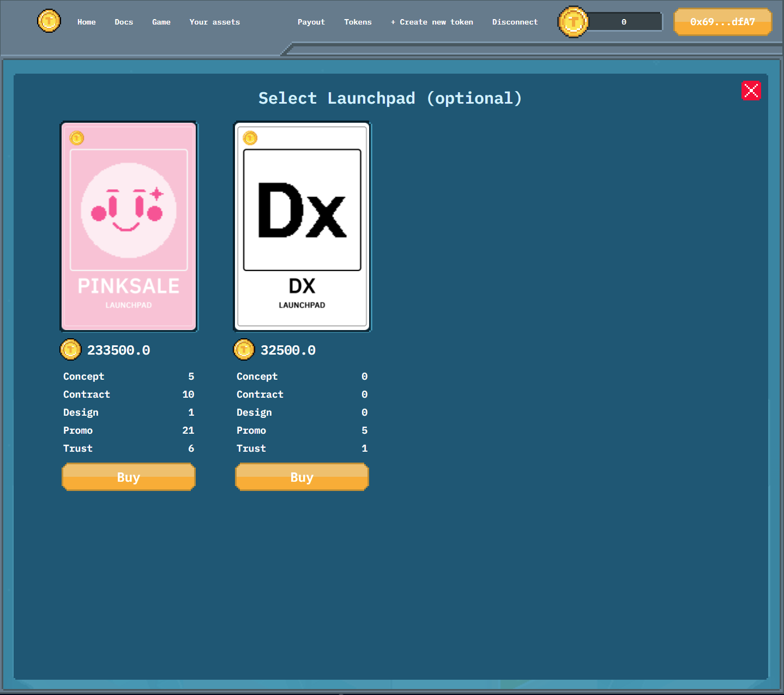Screen dimensions: 784x695
Task: Close the Select Launchpad dialog
Action: [751, 91]
